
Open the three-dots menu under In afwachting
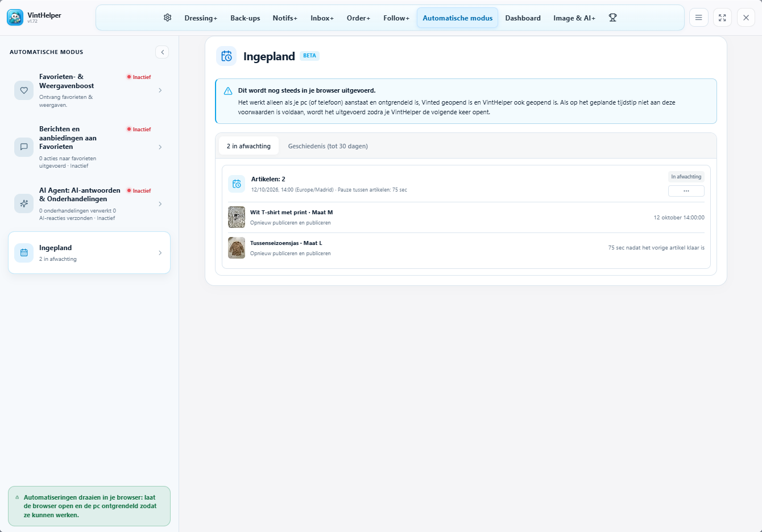[686, 191]
